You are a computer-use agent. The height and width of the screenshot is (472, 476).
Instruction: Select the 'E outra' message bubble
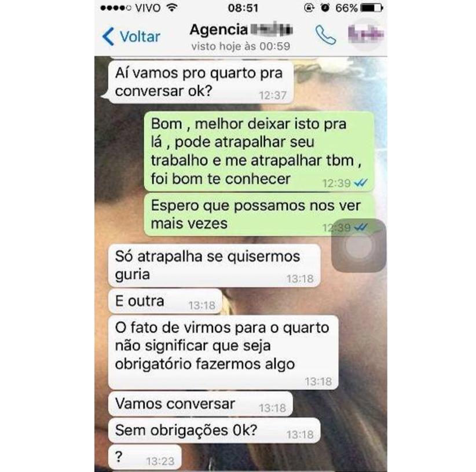[x=165, y=301]
